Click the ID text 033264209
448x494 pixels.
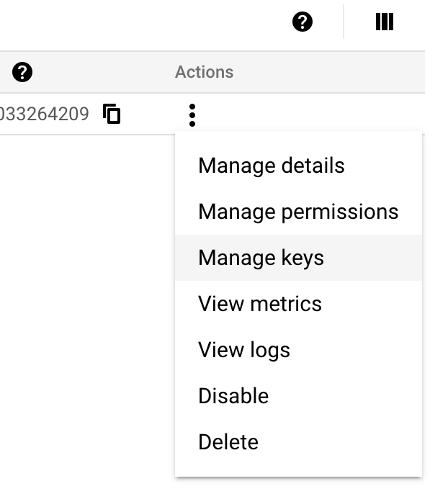[x=45, y=114]
